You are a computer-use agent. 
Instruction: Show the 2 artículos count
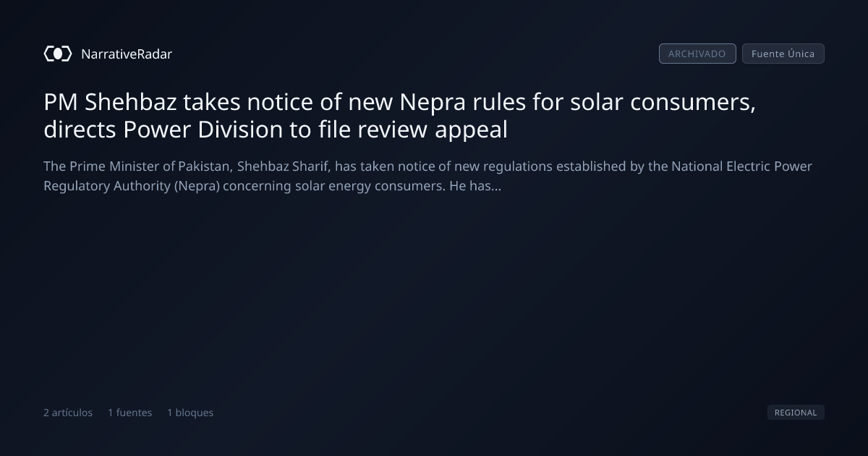pyautogui.click(x=68, y=413)
